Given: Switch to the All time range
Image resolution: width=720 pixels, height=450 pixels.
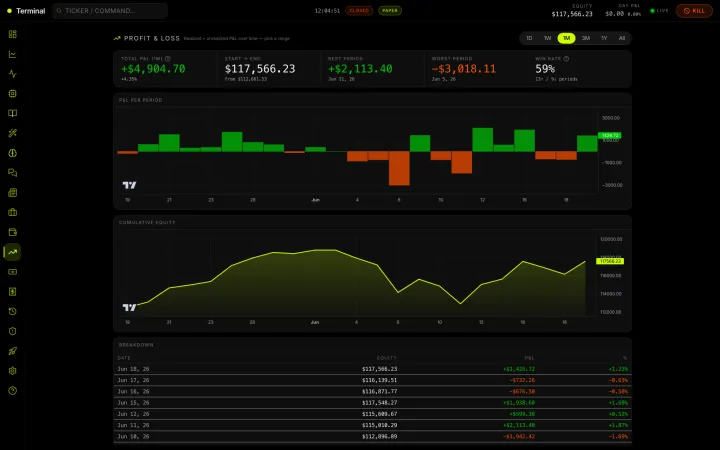Looking at the screenshot, I should tap(622, 38).
